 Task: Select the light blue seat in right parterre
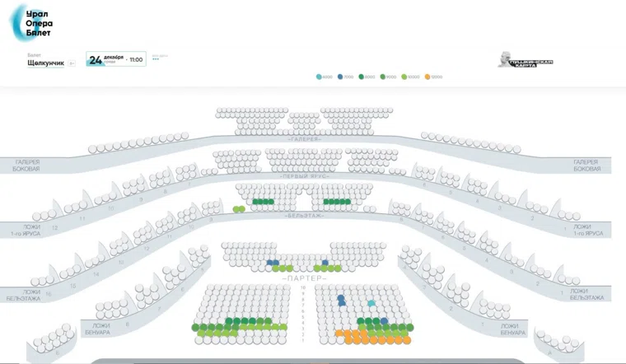[x=371, y=303]
